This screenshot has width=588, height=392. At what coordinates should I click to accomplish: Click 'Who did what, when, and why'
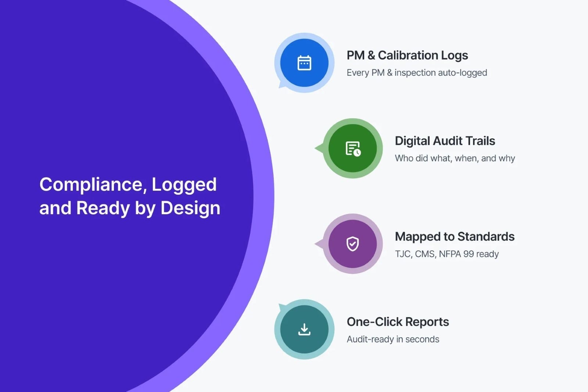point(455,158)
